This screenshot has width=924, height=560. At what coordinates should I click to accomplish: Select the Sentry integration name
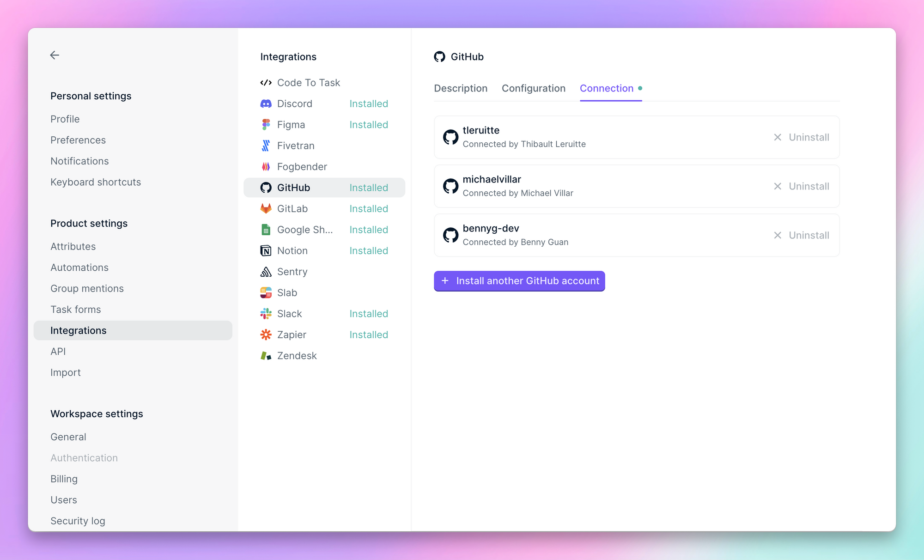click(292, 272)
